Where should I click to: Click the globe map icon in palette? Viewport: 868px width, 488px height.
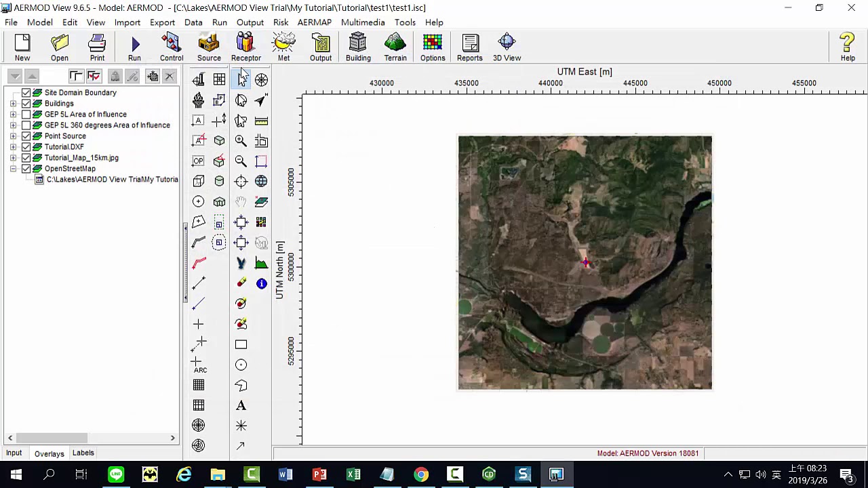(x=261, y=182)
